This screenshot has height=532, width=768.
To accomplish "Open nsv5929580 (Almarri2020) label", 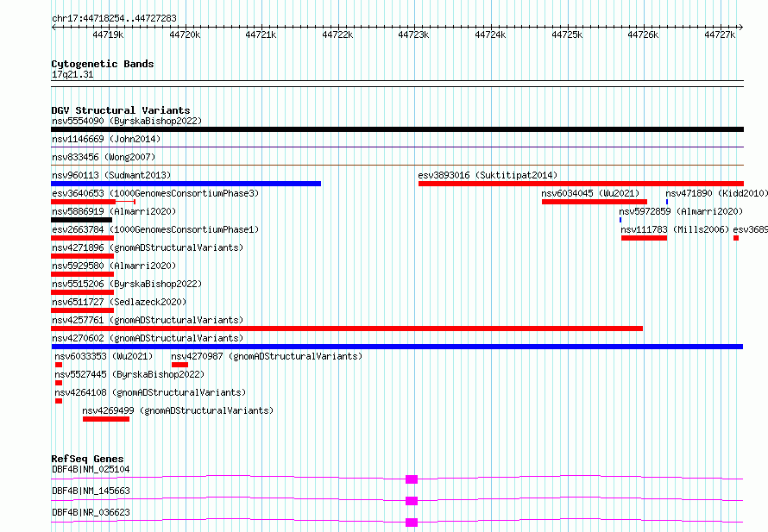I will pyautogui.click(x=114, y=266).
